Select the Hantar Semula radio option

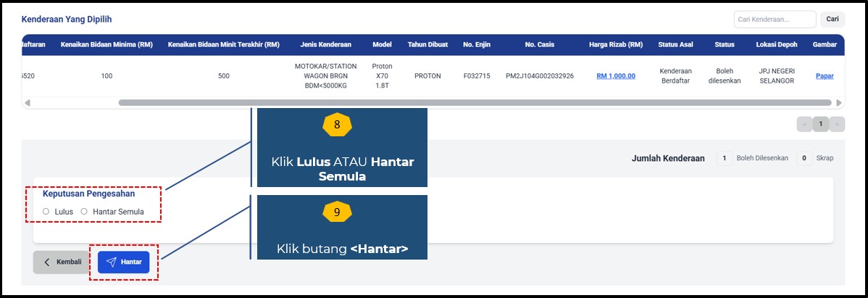(x=84, y=211)
